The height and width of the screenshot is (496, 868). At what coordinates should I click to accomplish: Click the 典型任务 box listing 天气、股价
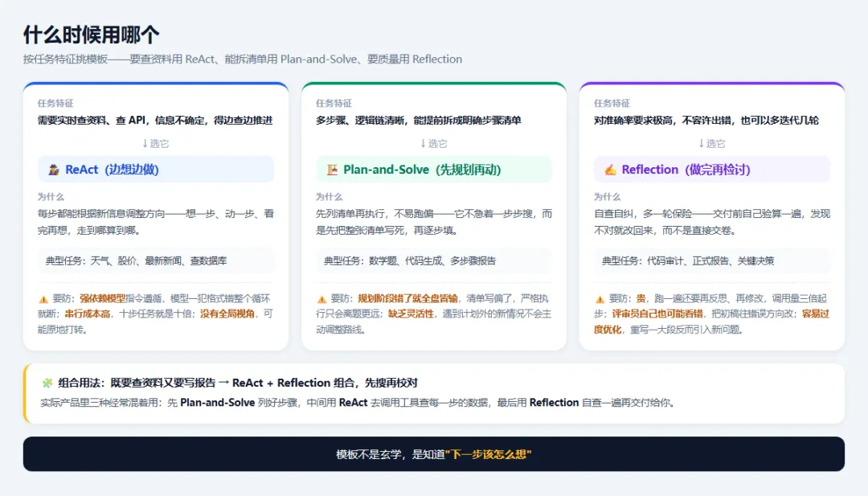(156, 260)
